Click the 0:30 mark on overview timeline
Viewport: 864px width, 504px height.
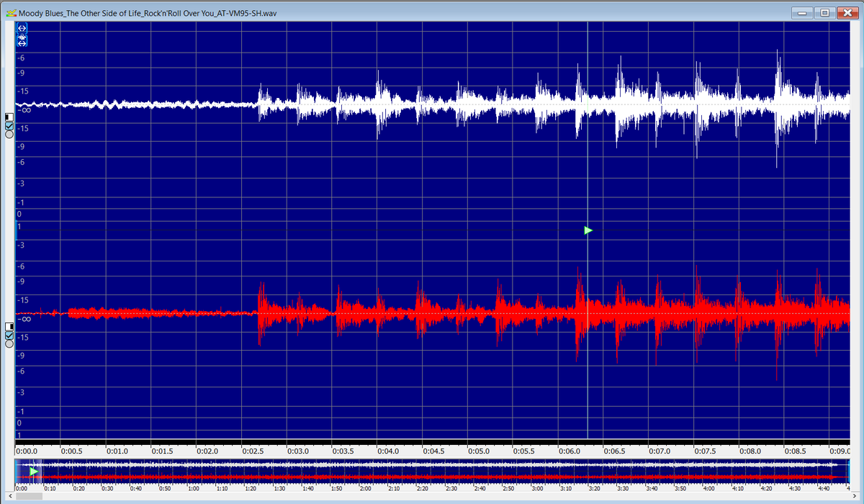point(107,488)
